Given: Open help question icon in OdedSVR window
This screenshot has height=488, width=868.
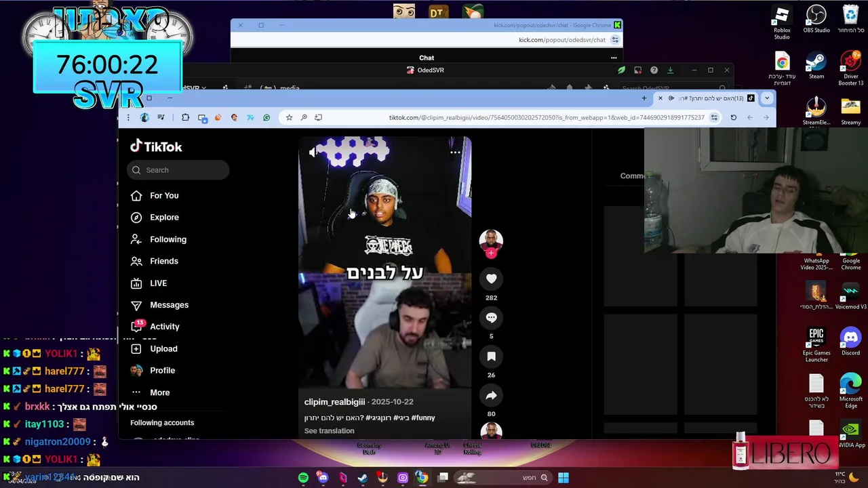Looking at the screenshot, I should [x=654, y=70].
